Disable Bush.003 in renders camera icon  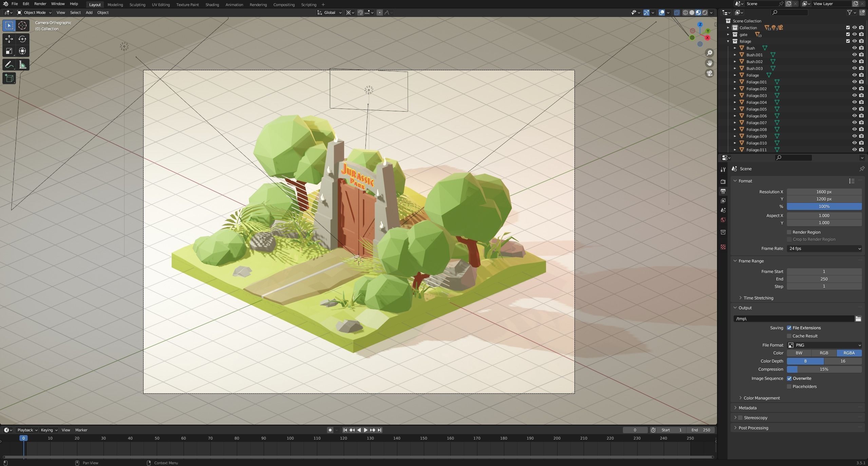pos(861,69)
